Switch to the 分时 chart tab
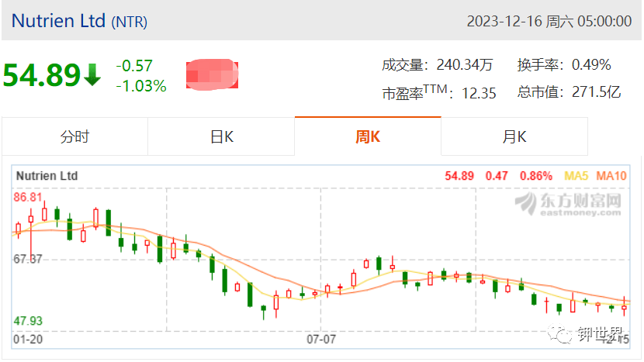Viewport: 644px width, 362px height. click(x=74, y=136)
